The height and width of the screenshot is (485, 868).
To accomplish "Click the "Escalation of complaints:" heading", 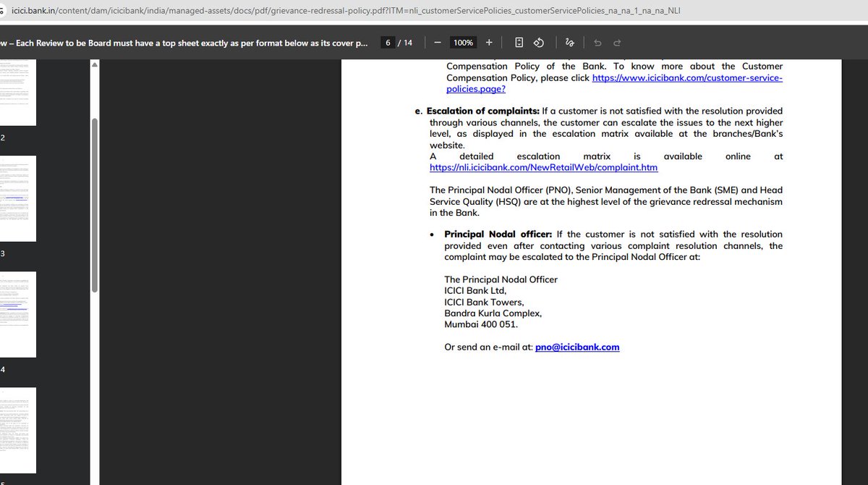I will [483, 111].
